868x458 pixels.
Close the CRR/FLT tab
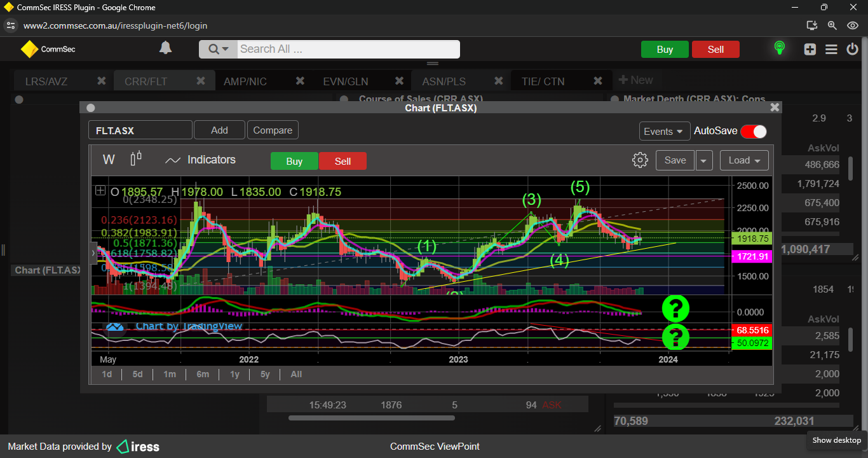(x=201, y=81)
